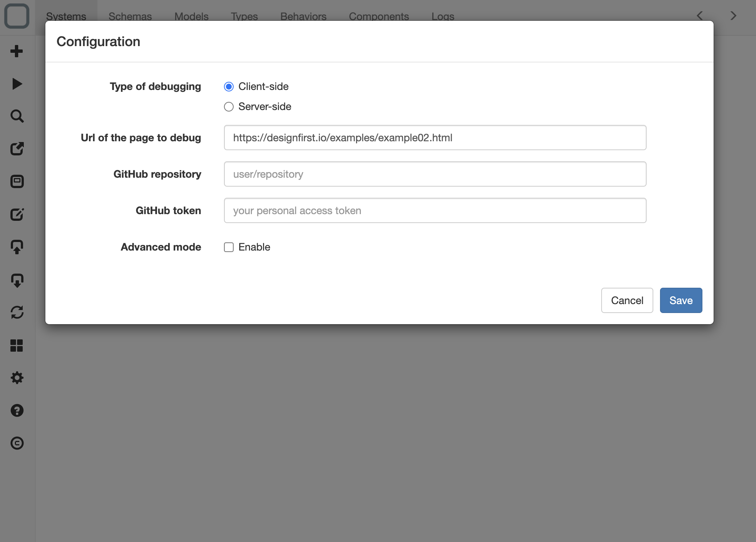This screenshot has height=542, width=756.
Task: Select Server-side debugging radio button
Action: tap(229, 107)
